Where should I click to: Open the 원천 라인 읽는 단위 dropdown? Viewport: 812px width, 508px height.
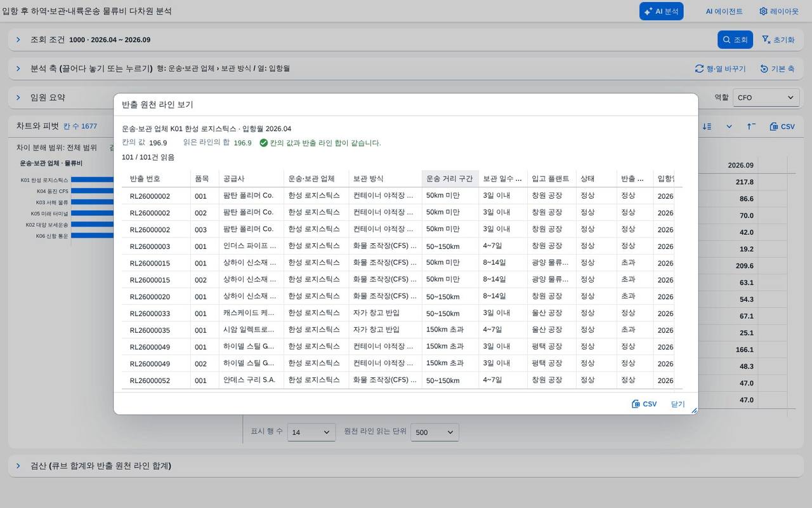pyautogui.click(x=435, y=432)
